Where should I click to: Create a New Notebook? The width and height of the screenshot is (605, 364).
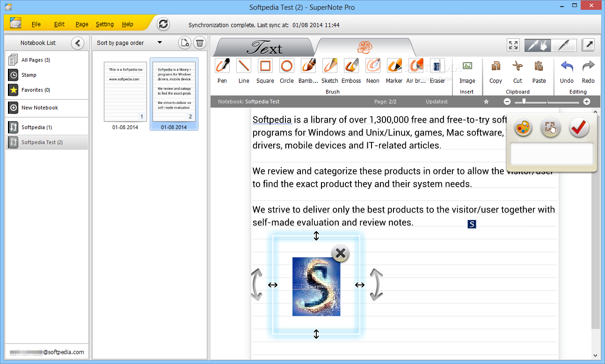pyautogui.click(x=47, y=108)
